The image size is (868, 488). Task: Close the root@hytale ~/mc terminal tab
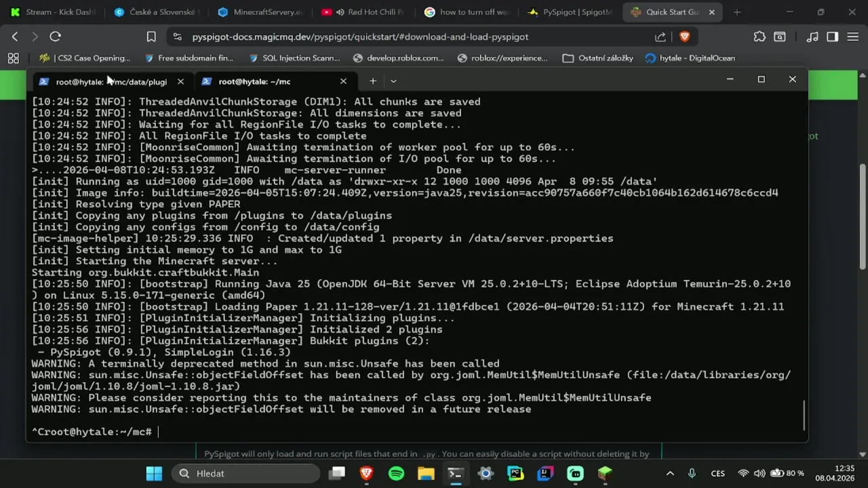(343, 81)
